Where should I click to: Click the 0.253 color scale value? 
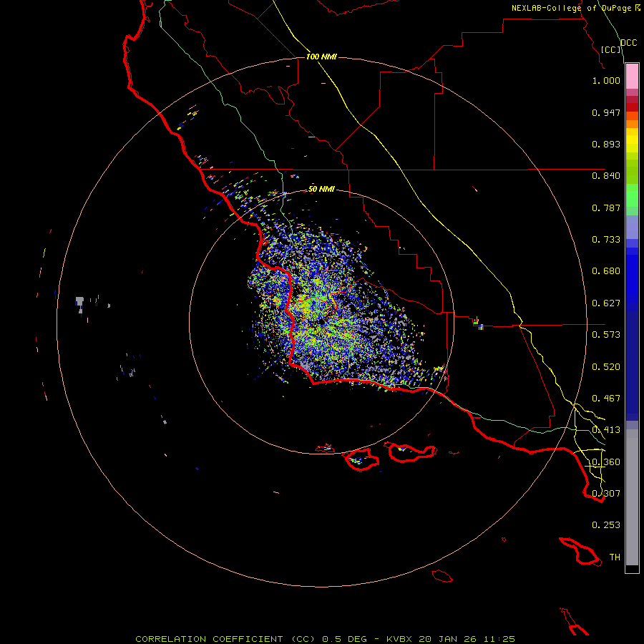pyautogui.click(x=606, y=525)
